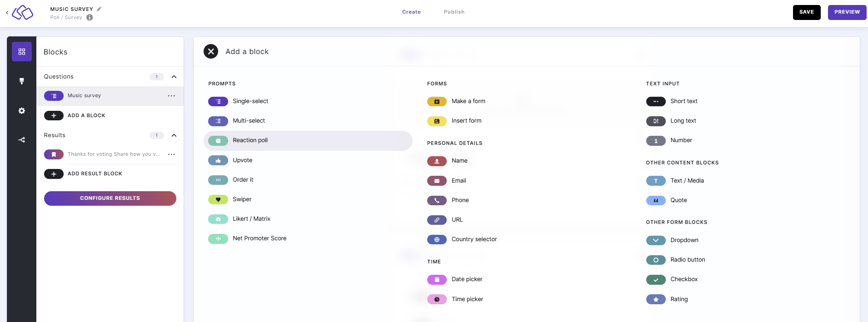Add a Dropdown form block
Image resolution: width=868 pixels, height=322 pixels.
684,240
